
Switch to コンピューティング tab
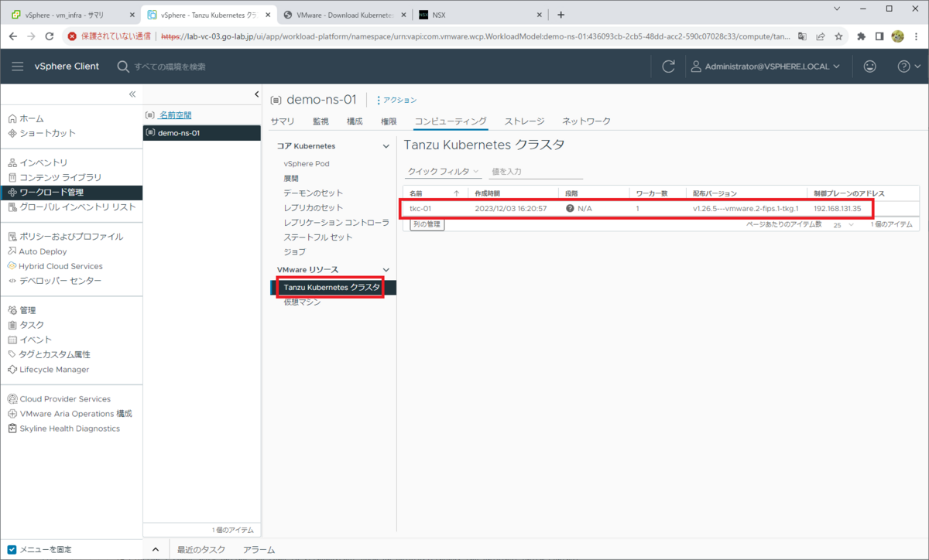point(451,121)
